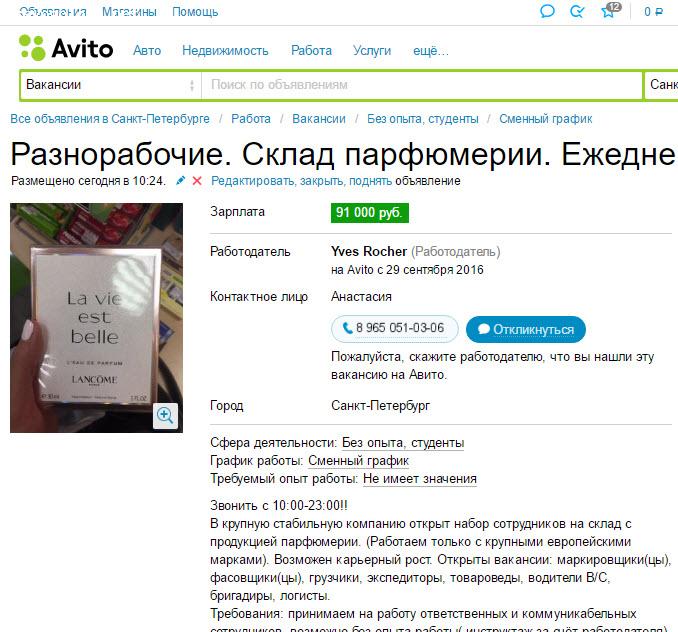Click the magnifier zoom icon on photo

coord(165,416)
